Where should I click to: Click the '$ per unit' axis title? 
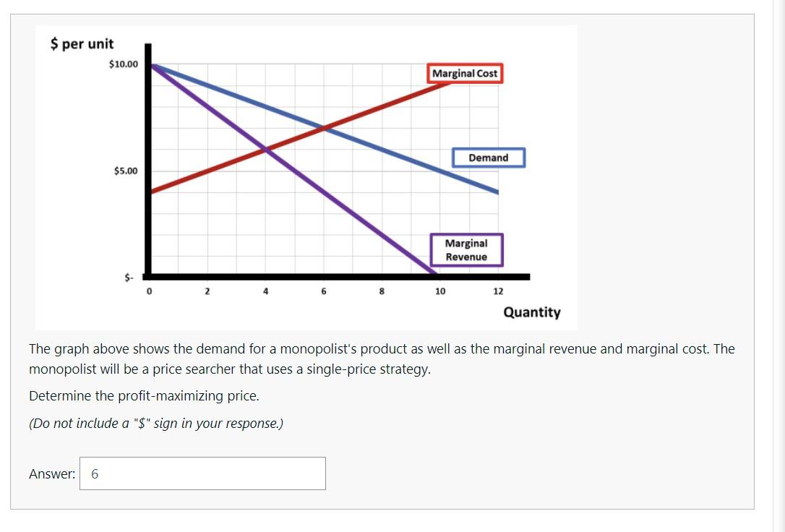tap(81, 43)
